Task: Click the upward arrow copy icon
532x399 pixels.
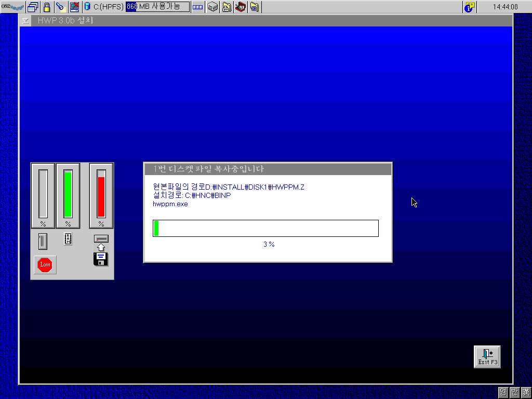Action: [x=101, y=247]
